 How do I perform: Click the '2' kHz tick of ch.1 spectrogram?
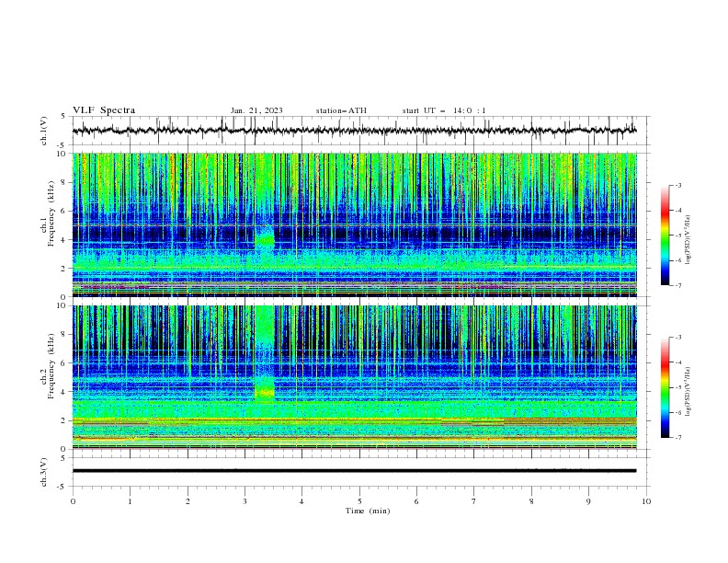coord(65,269)
